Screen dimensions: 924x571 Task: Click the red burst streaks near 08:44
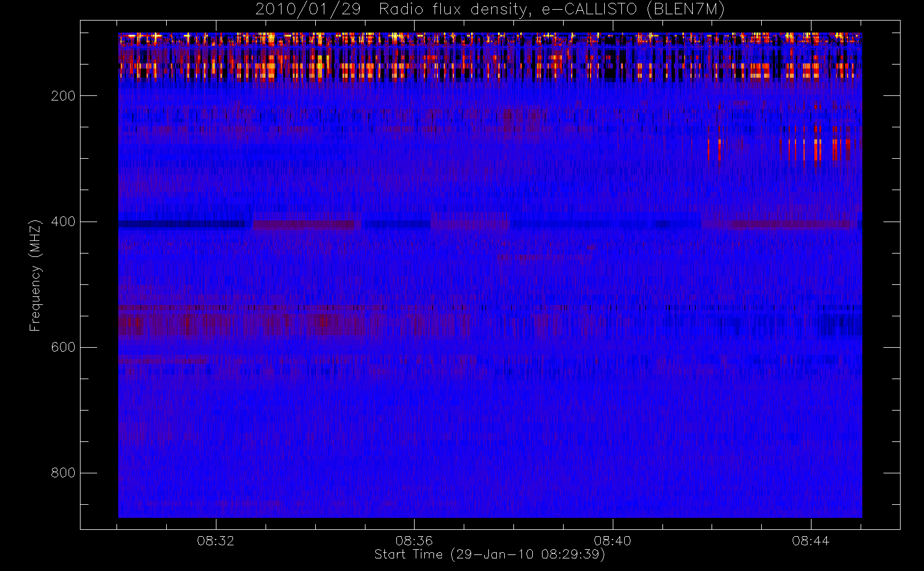(817, 150)
